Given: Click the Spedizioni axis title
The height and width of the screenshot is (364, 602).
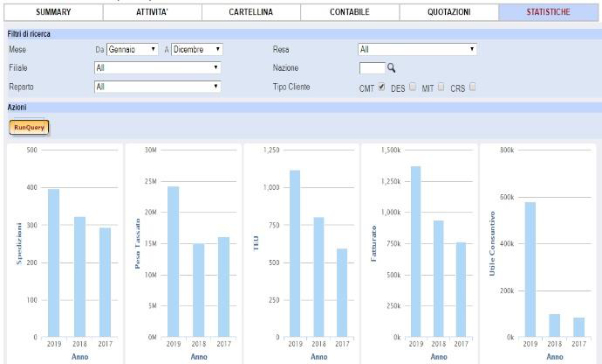Looking at the screenshot, I should click(x=19, y=243).
